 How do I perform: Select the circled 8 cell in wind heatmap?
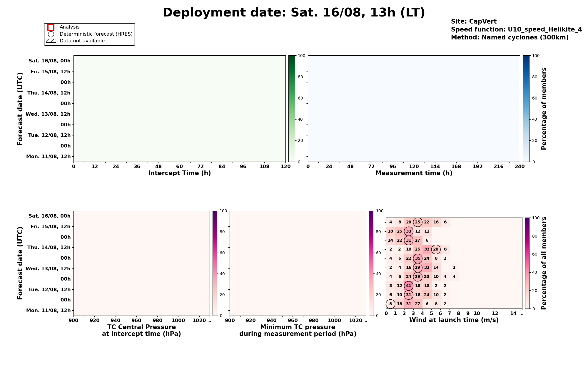(390, 304)
